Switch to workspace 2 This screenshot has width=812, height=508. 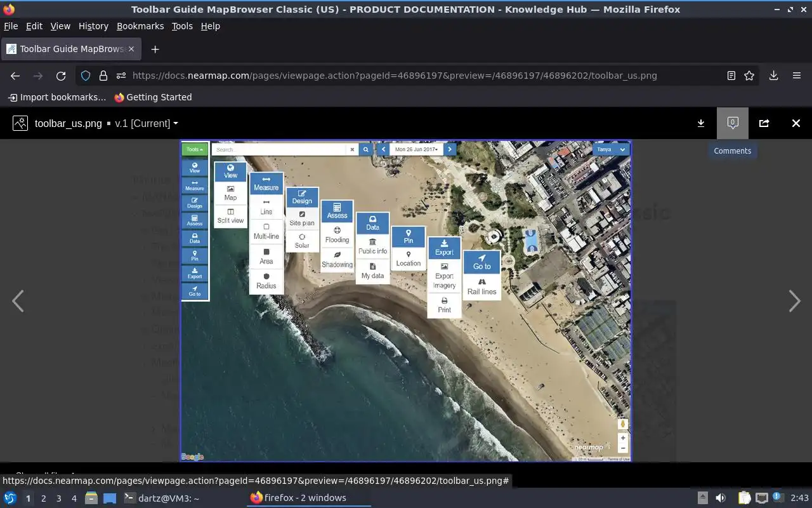pyautogui.click(x=43, y=498)
